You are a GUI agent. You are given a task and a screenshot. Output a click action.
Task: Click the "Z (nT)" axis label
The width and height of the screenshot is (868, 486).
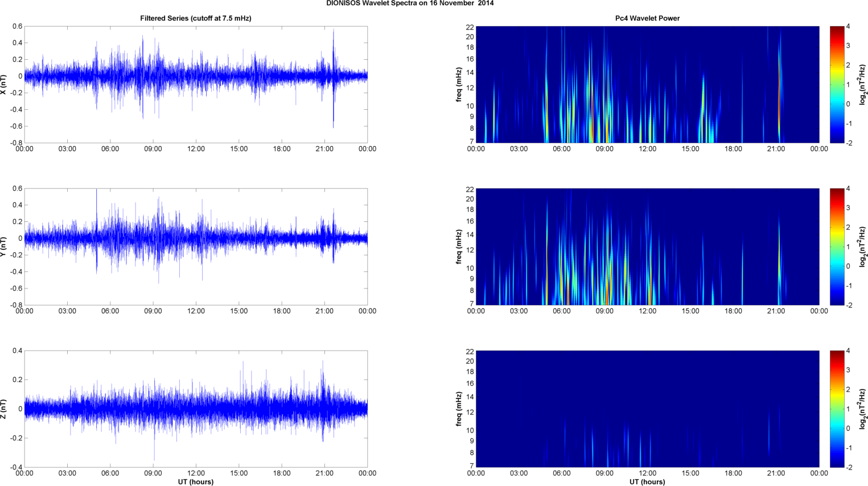tap(4, 409)
